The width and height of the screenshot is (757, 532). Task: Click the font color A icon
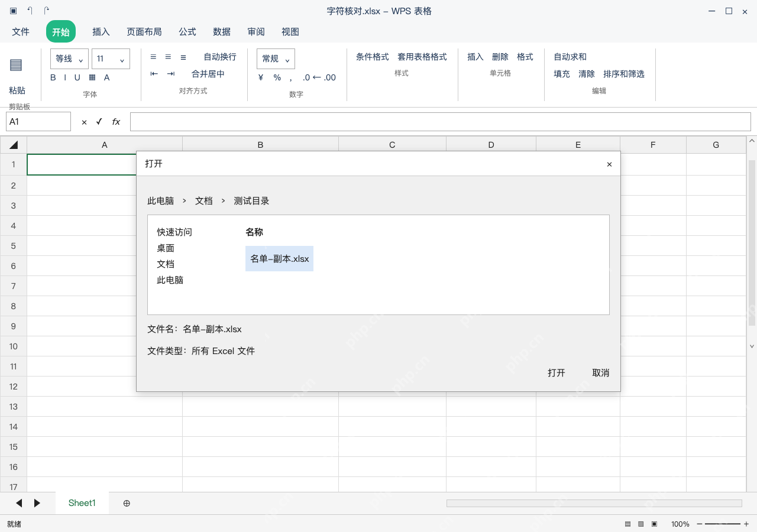point(107,77)
